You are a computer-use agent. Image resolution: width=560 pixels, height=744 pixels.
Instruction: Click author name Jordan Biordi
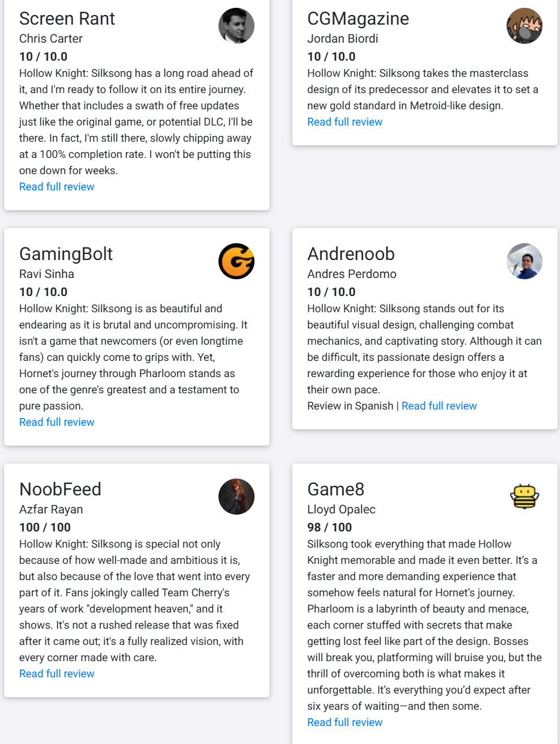click(x=343, y=39)
